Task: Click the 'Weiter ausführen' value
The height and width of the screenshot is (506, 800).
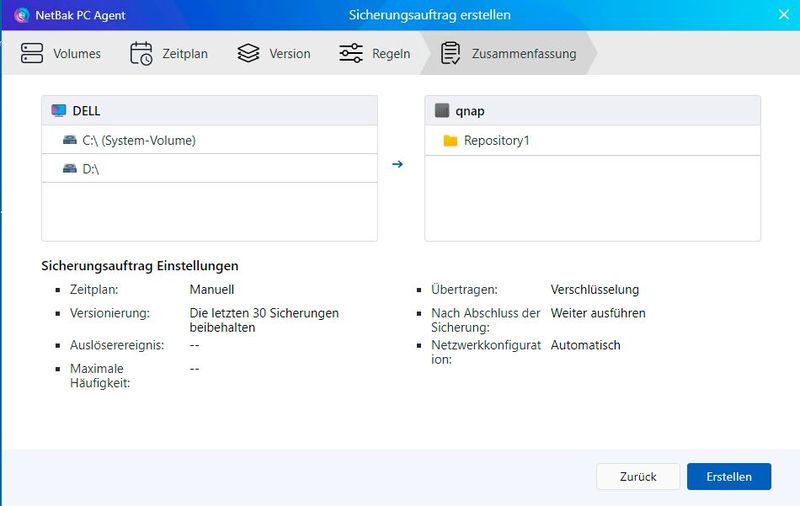Action: [x=598, y=313]
